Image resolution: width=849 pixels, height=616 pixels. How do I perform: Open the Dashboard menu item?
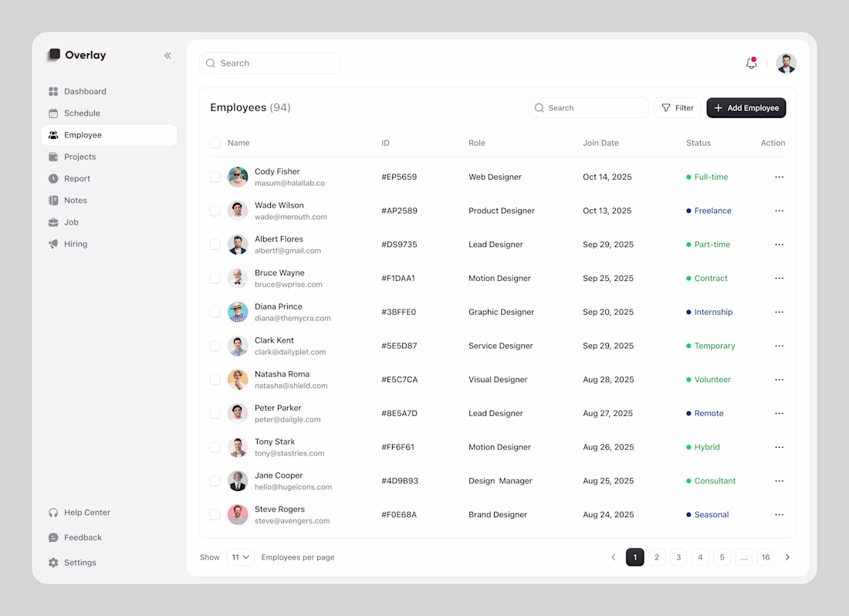pyautogui.click(x=110, y=92)
